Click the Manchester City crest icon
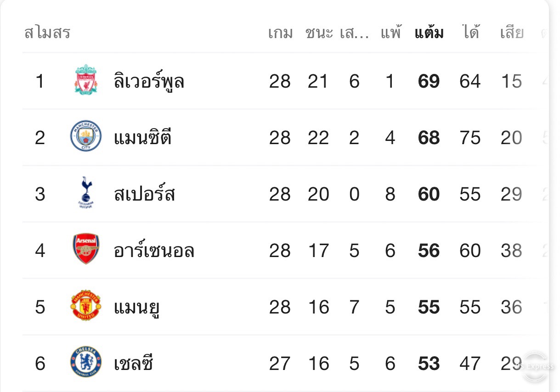 pos(86,136)
